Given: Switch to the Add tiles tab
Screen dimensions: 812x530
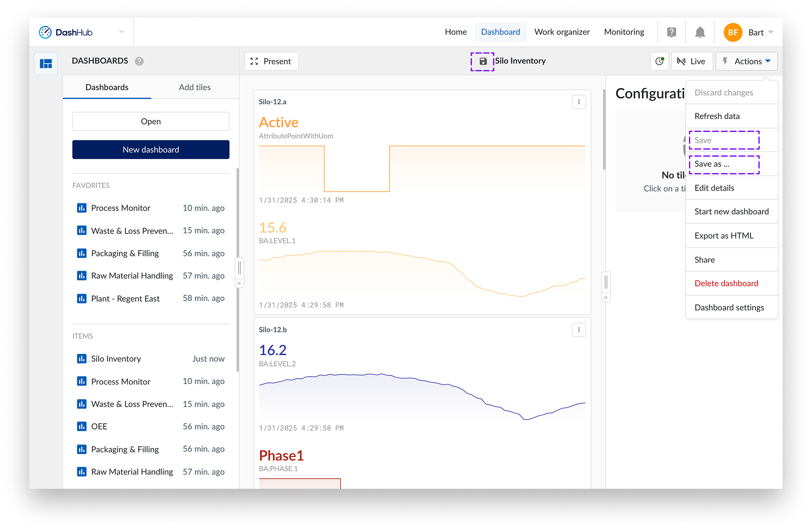Looking at the screenshot, I should click(x=194, y=87).
